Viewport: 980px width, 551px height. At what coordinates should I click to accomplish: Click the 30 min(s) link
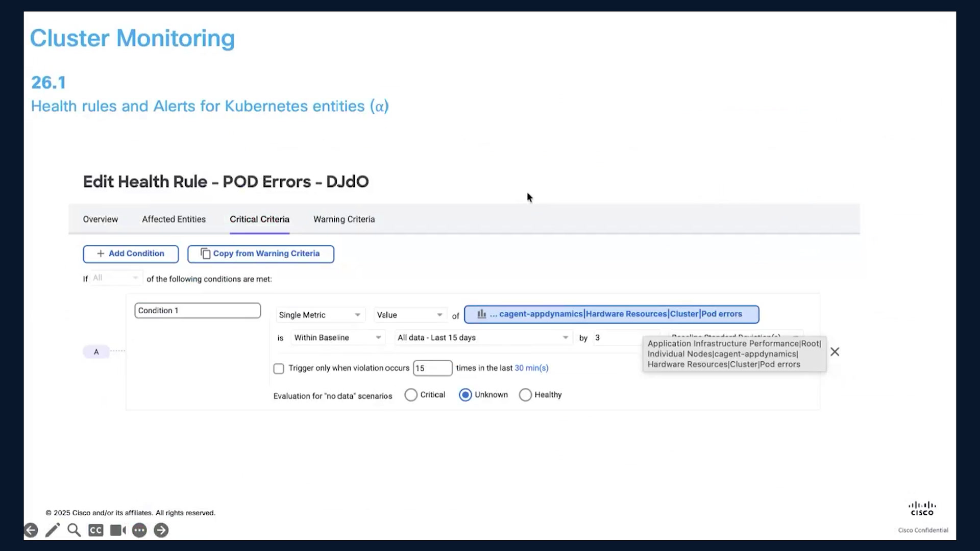point(531,368)
